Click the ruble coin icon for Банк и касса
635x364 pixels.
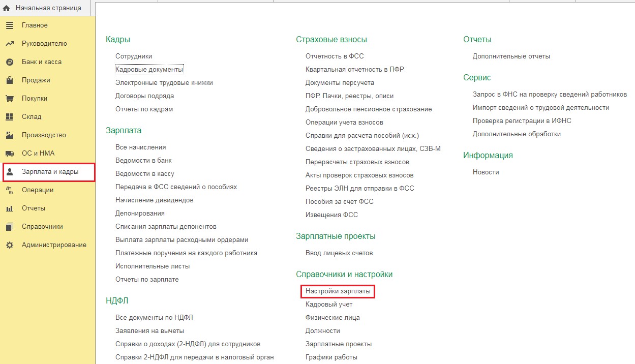click(x=9, y=62)
